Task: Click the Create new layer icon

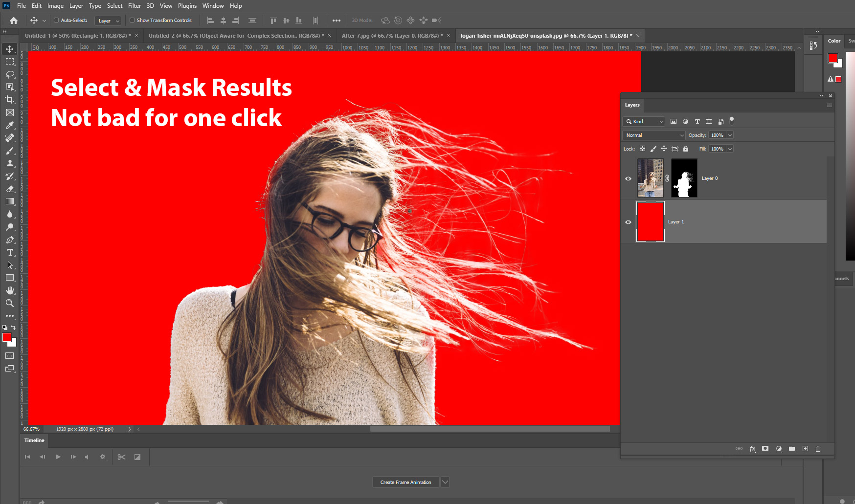Action: (x=805, y=448)
